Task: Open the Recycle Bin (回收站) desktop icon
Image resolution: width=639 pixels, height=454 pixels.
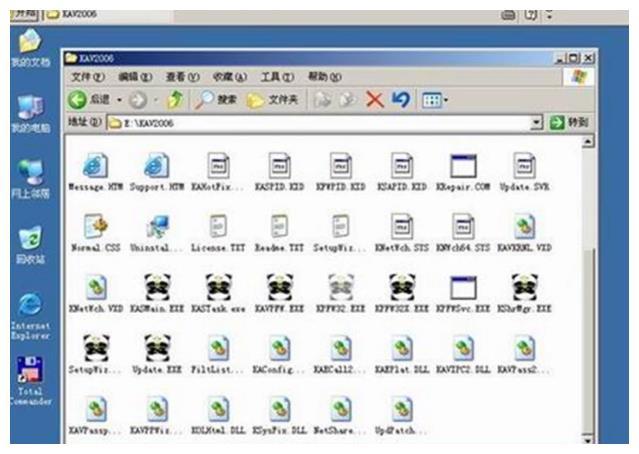Action: pos(31,245)
